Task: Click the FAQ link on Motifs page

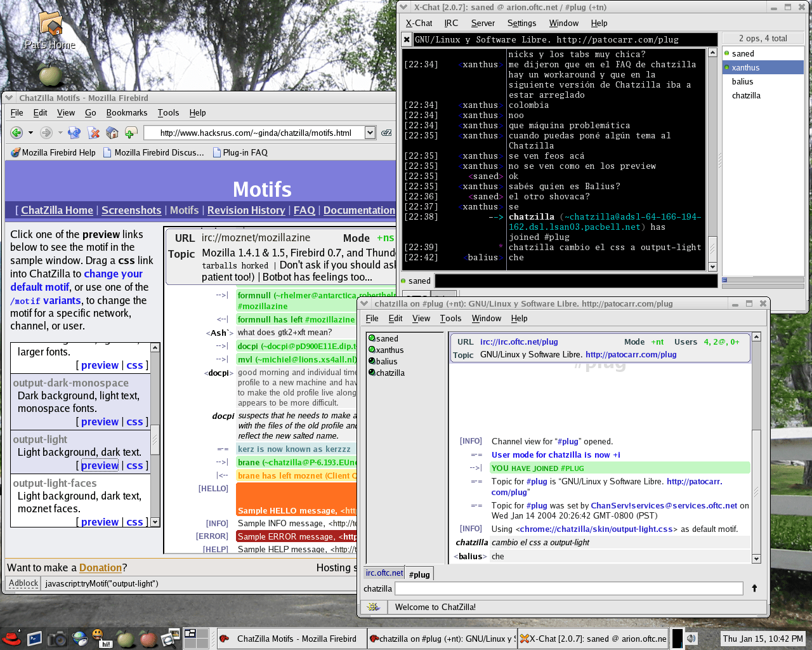Action: (x=304, y=210)
